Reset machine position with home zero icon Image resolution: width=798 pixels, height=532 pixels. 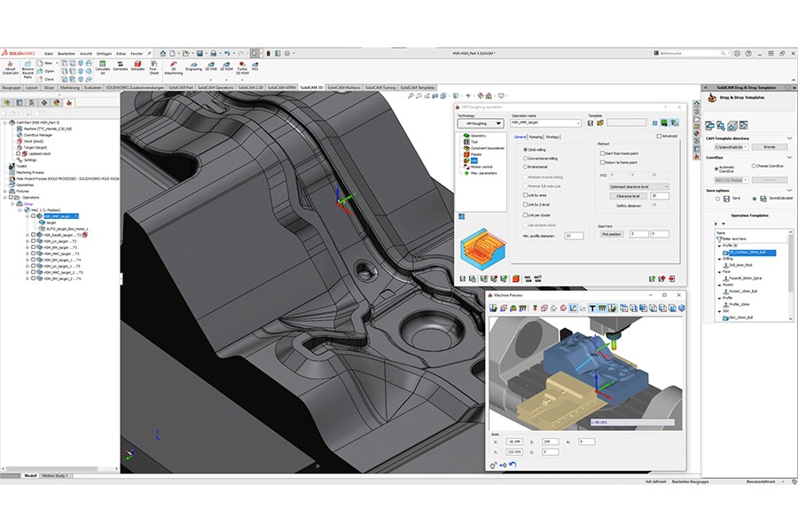pyautogui.click(x=503, y=465)
